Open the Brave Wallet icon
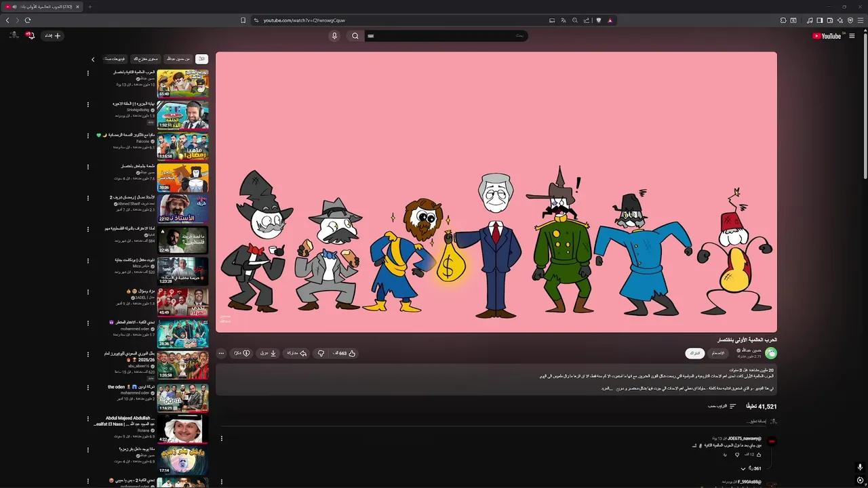The image size is (868, 488). tap(830, 20)
